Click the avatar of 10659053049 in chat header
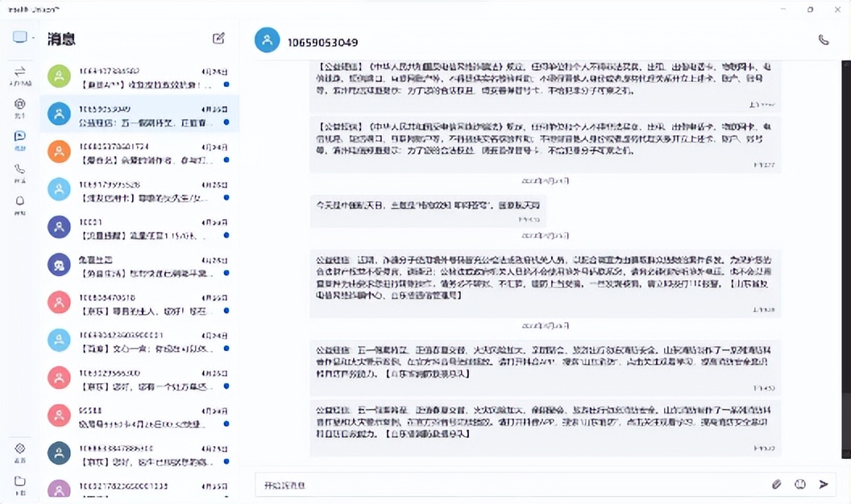851x504 pixels. 267,39
